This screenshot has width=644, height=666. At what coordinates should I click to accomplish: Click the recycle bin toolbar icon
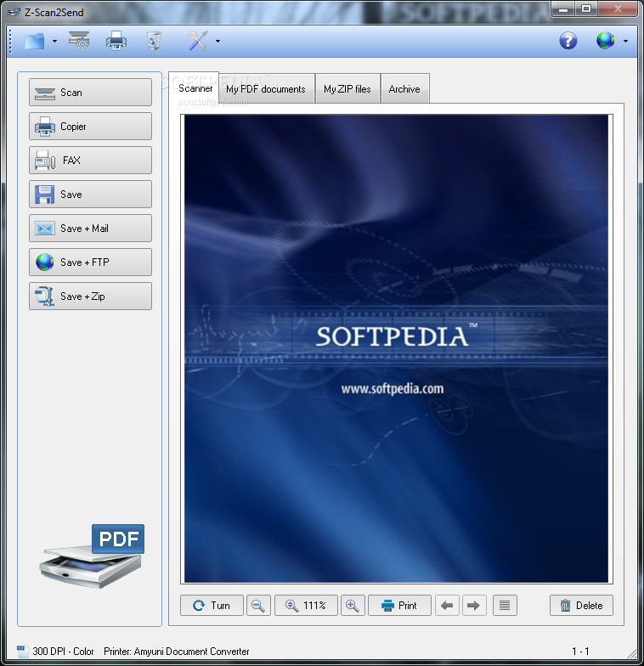point(154,41)
